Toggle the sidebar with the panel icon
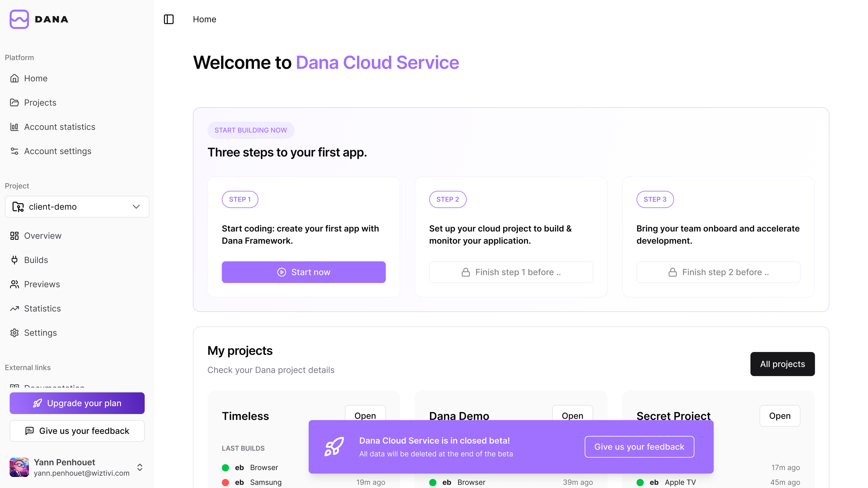Viewport: 868px width, 488px height. [169, 19]
